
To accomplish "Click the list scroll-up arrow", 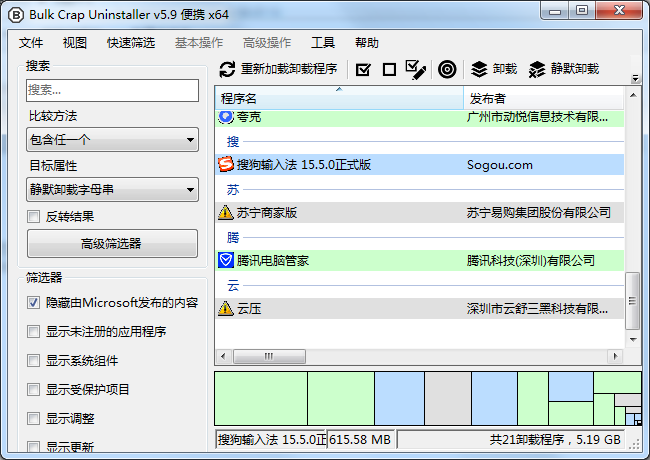I will pyautogui.click(x=633, y=95).
